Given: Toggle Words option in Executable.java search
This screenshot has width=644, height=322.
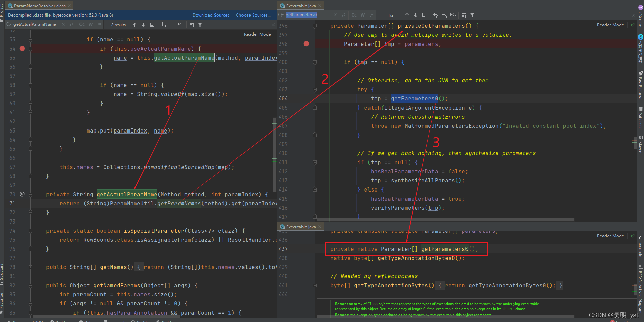Looking at the screenshot, I should [x=363, y=15].
